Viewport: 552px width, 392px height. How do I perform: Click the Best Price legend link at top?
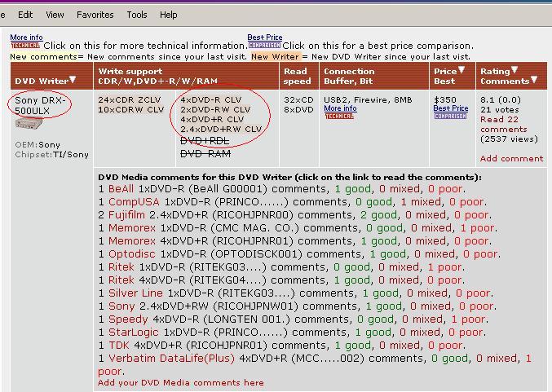(265, 37)
